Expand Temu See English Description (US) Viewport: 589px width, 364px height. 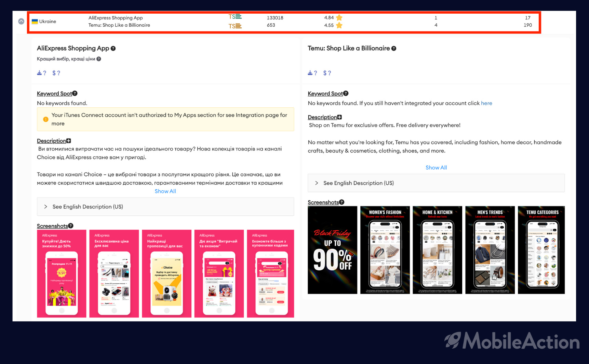click(x=436, y=183)
